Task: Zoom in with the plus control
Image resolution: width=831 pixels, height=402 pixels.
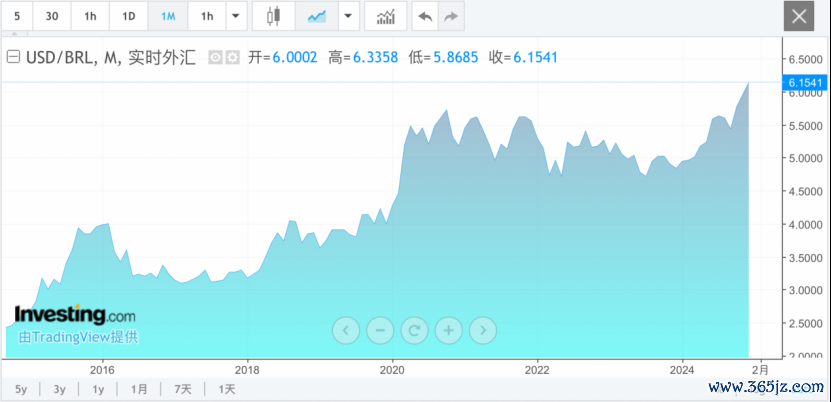Action: click(x=448, y=330)
